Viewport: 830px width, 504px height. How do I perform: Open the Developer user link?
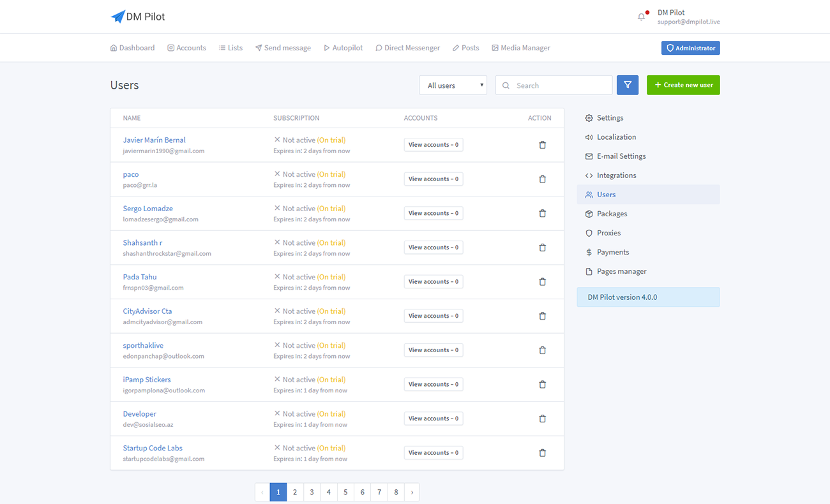coord(139,414)
